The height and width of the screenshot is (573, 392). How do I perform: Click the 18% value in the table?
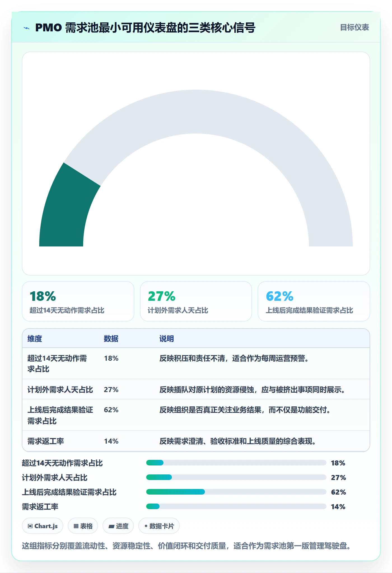111,358
